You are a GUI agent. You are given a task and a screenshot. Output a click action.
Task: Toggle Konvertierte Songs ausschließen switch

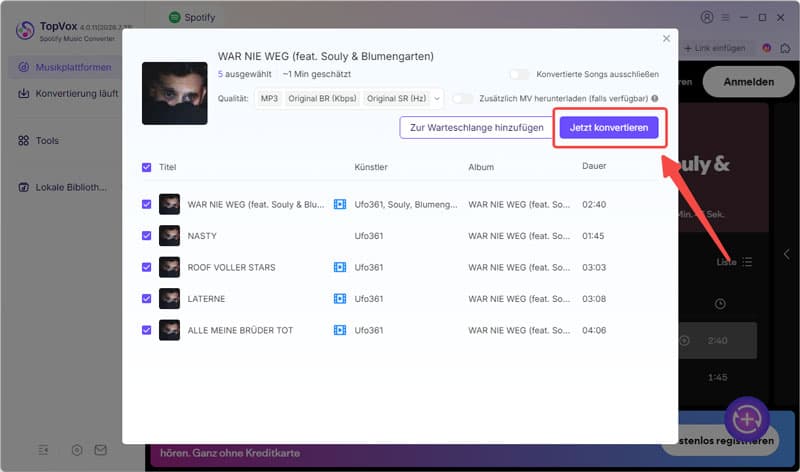(519, 74)
